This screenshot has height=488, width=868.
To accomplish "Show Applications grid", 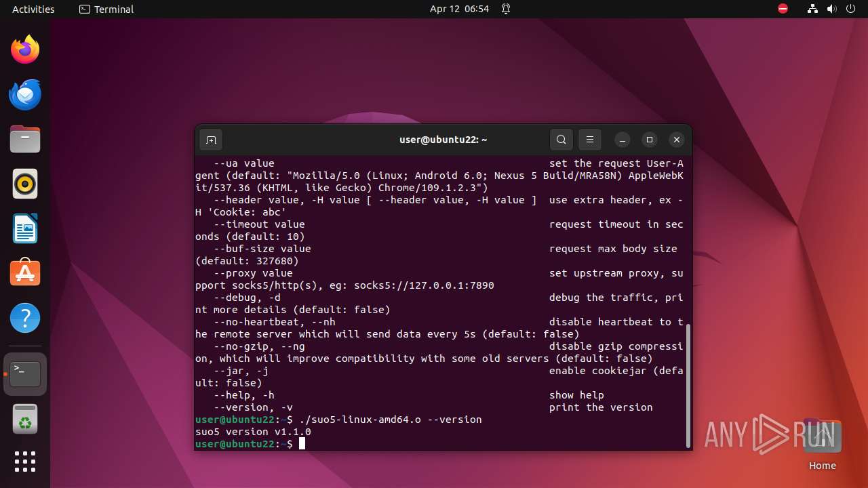I will (x=25, y=462).
